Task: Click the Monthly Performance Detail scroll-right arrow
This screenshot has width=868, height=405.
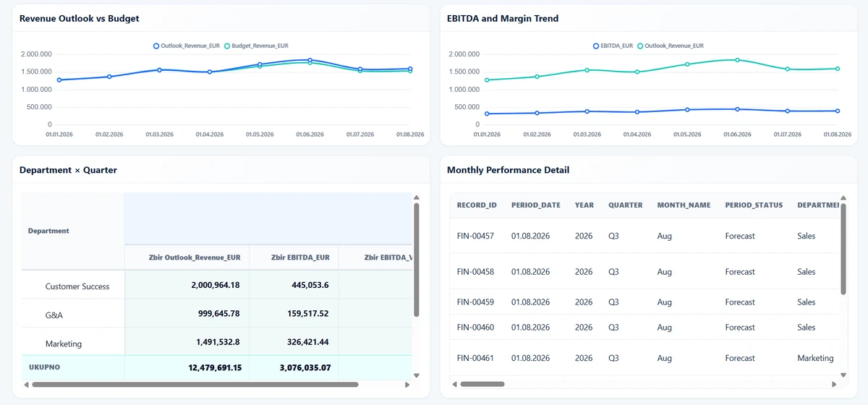Action: 835,385
